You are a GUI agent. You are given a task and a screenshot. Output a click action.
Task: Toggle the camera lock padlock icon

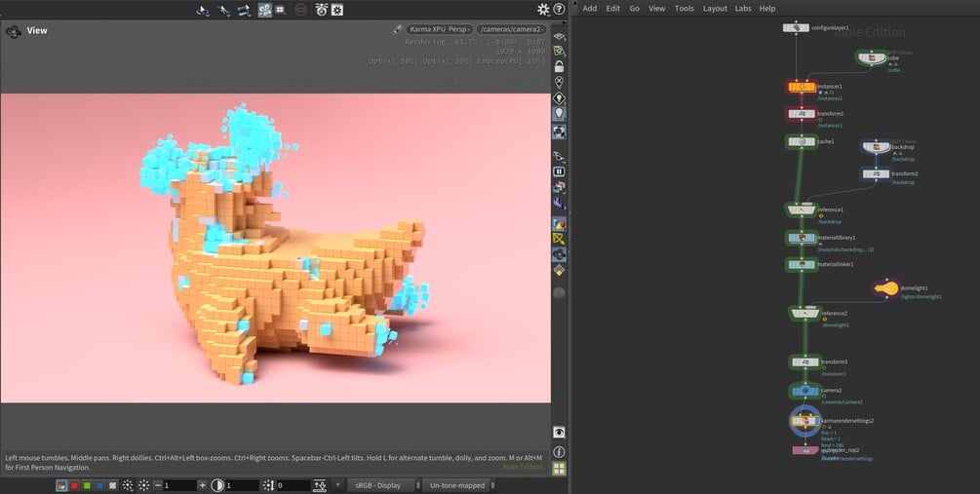[x=560, y=66]
